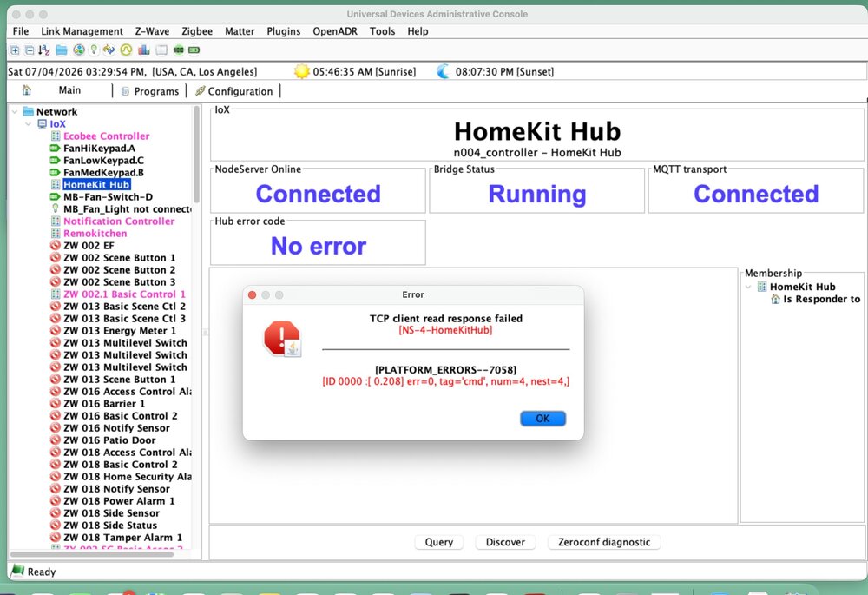
Task: Collapse HomeKit Hub in Membership panel
Action: point(748,287)
